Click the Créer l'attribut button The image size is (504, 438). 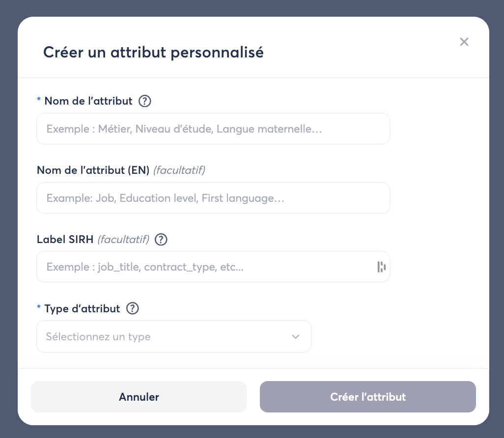367,397
